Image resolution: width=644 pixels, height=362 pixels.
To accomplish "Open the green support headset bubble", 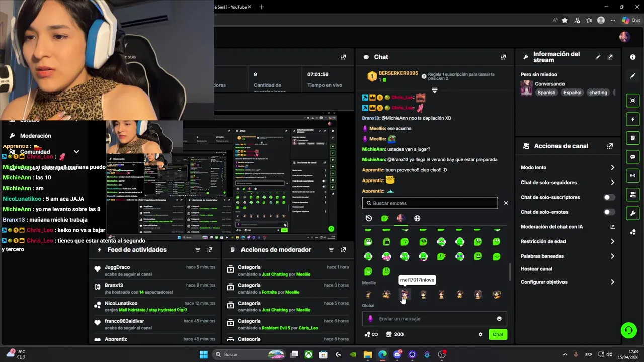I will [628, 330].
